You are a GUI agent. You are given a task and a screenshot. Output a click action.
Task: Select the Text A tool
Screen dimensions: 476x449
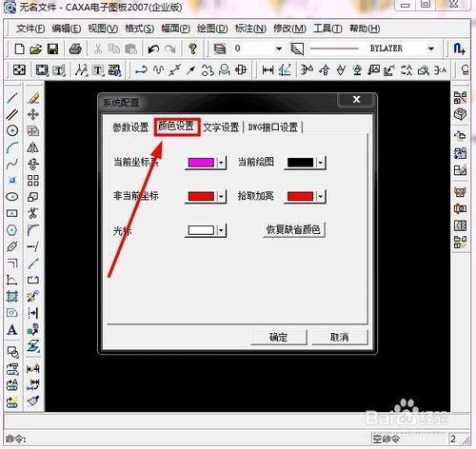(12, 330)
